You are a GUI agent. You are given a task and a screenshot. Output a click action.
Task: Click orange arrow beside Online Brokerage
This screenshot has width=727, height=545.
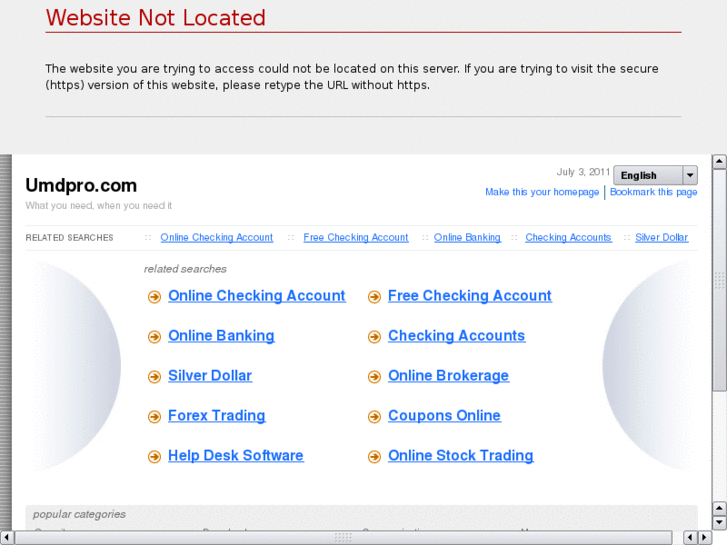tap(374, 377)
